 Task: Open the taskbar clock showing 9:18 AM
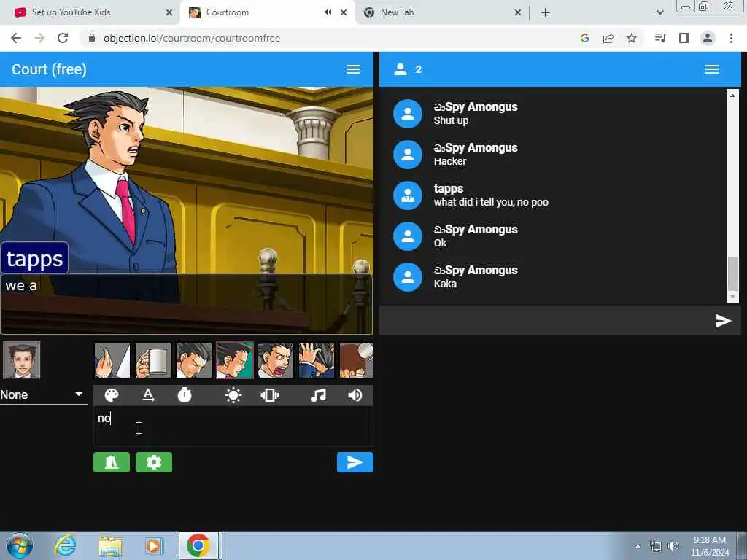[709, 546]
